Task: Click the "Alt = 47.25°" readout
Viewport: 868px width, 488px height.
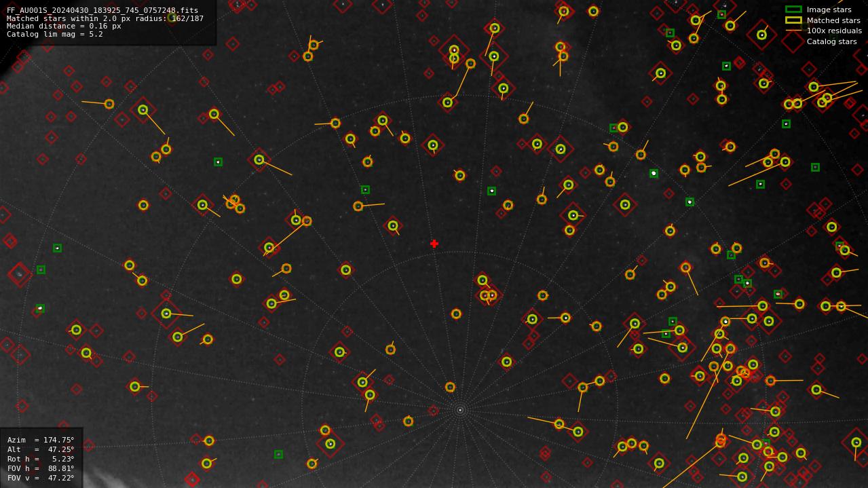Action: (41, 449)
